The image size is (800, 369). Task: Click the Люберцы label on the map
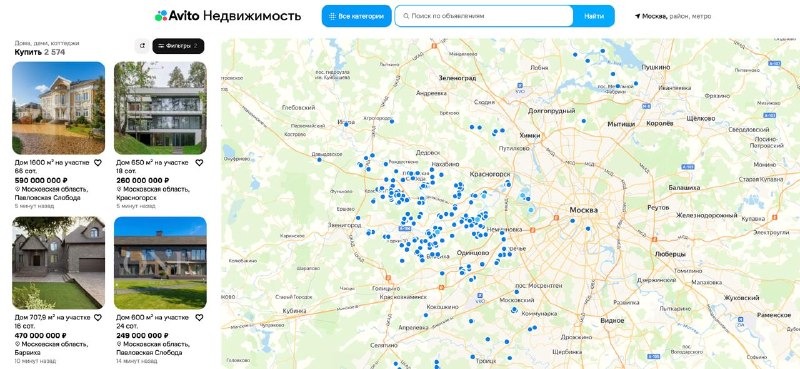[x=670, y=254]
